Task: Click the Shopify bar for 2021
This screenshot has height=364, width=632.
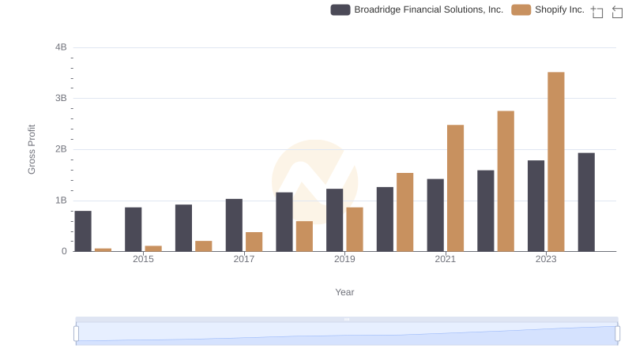Action: tap(455, 188)
